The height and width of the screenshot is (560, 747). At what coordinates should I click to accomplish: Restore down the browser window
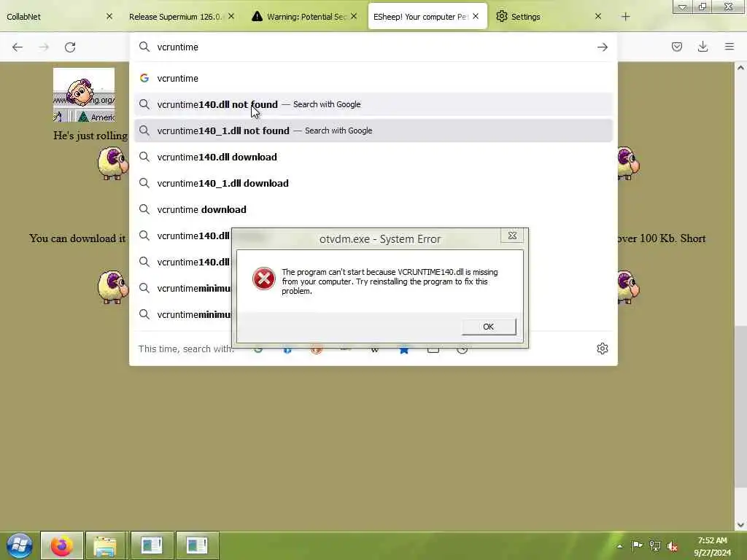[703, 7]
